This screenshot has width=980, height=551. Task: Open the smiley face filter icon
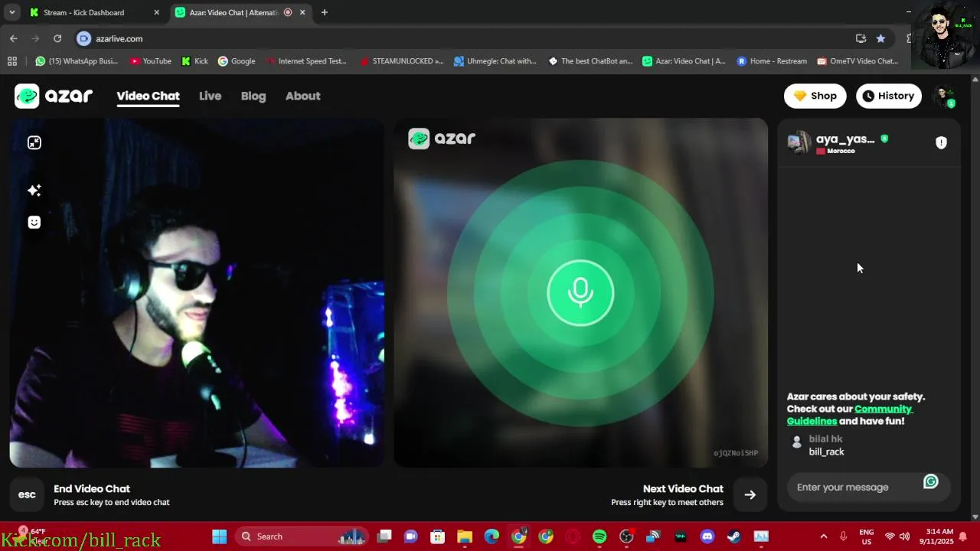coord(34,222)
